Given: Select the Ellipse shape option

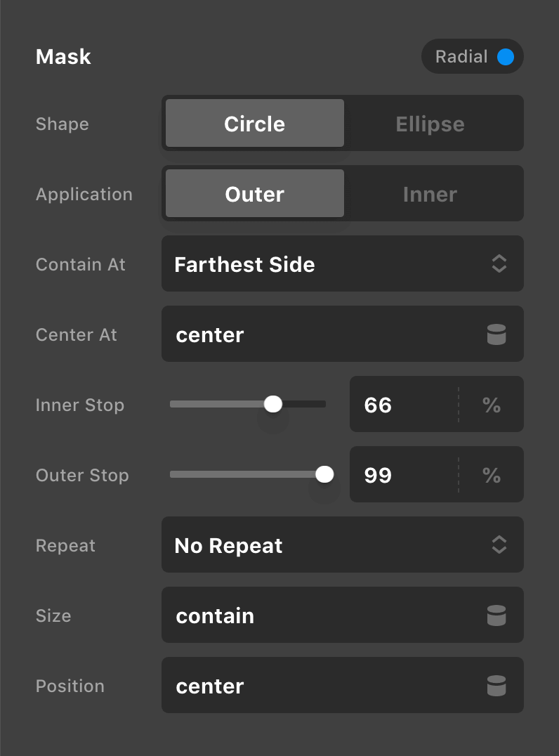Looking at the screenshot, I should click(x=430, y=124).
